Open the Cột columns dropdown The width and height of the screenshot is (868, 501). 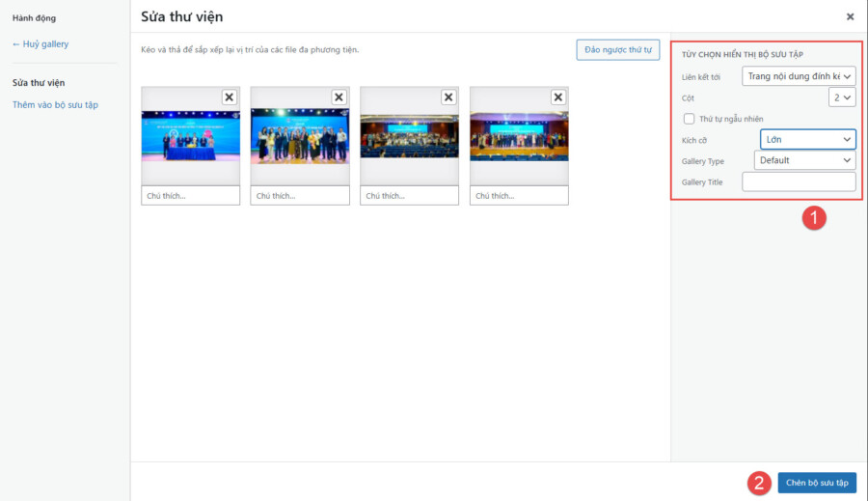tap(841, 97)
